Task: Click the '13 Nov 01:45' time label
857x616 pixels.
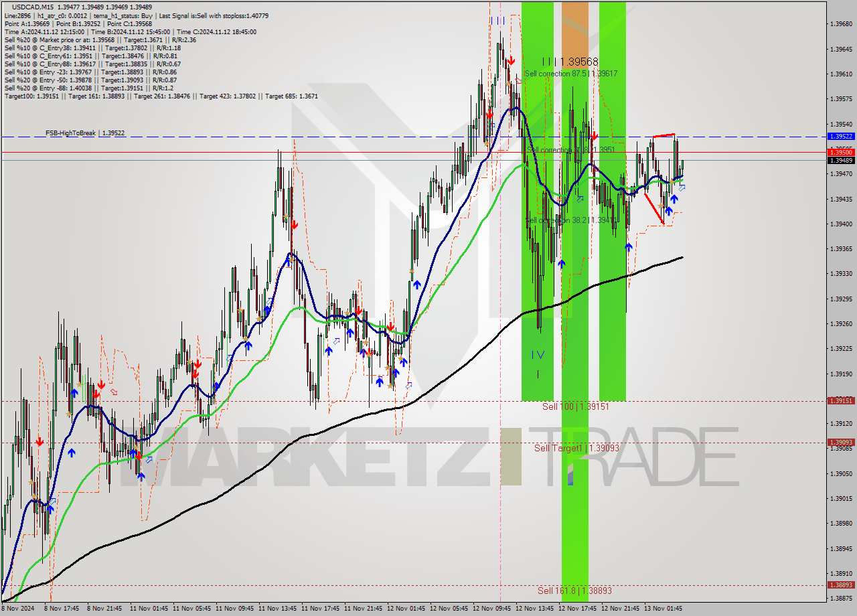Action: click(x=663, y=609)
